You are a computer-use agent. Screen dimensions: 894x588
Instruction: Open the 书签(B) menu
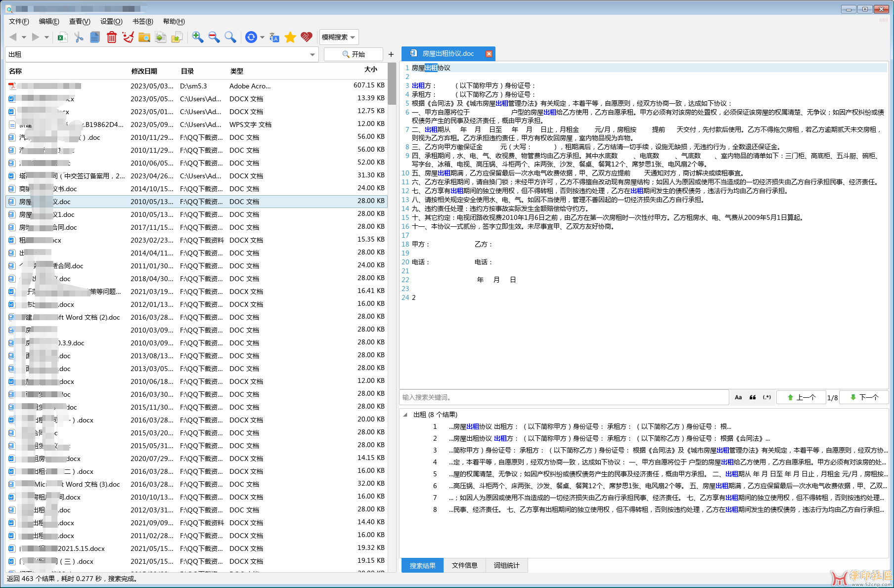pos(143,21)
